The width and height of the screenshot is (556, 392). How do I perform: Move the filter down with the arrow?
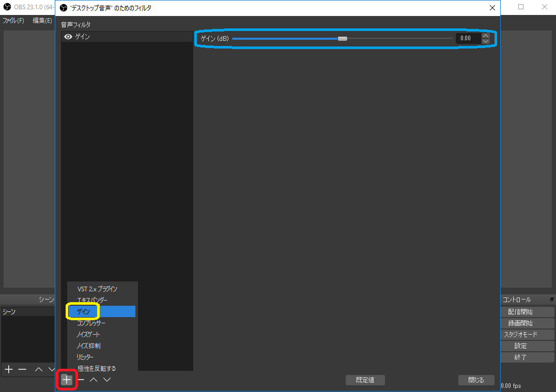point(107,380)
